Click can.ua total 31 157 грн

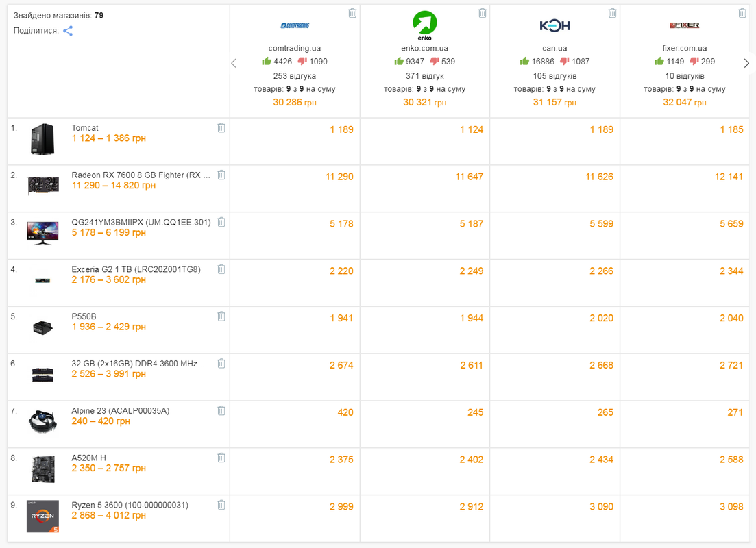[x=554, y=102]
